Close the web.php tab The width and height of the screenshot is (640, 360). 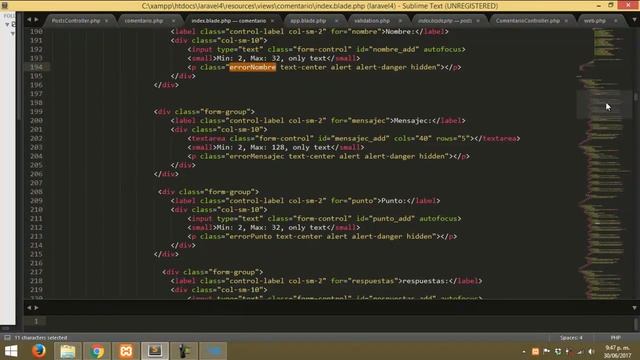[x=616, y=21]
